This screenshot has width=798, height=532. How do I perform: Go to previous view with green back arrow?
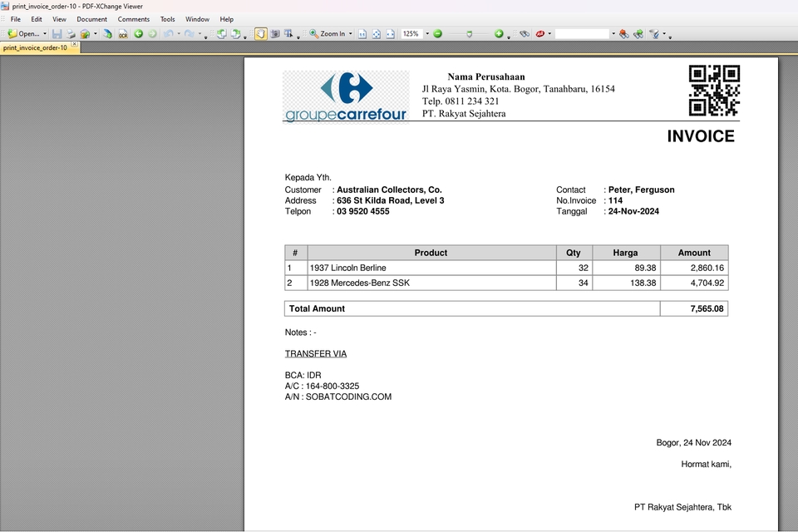coord(139,33)
